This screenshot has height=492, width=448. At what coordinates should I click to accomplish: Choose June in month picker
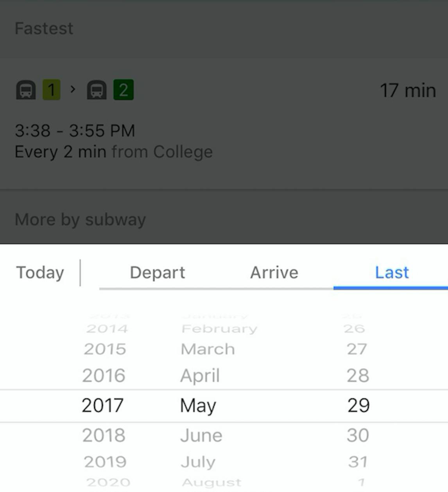click(201, 435)
